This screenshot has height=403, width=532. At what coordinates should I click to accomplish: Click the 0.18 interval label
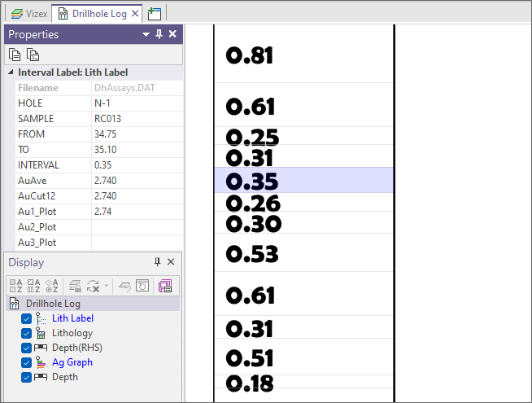pos(250,383)
